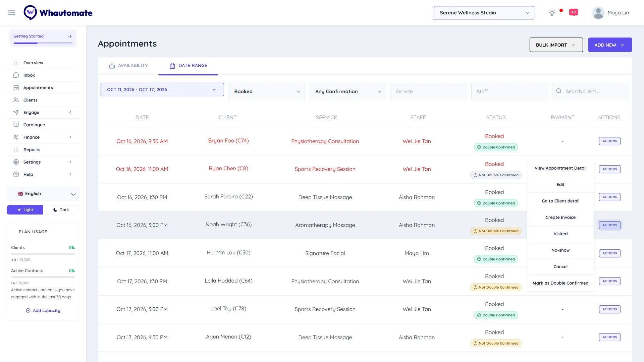Select View Appointment Detail from the menu
Viewport: 644px width, 362px height.
(560, 168)
